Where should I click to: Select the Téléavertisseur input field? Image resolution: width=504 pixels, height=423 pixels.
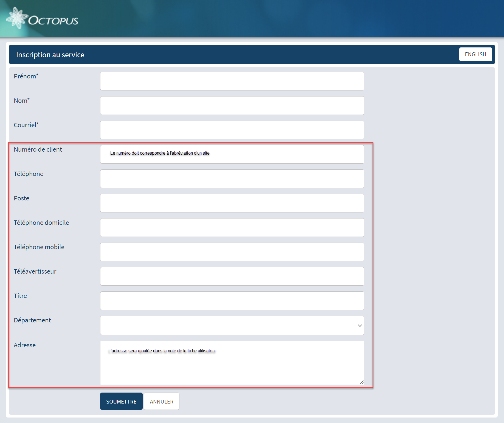(x=232, y=276)
